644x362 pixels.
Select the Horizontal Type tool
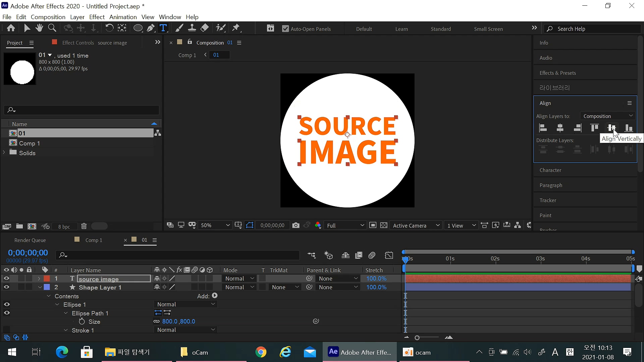[163, 28]
